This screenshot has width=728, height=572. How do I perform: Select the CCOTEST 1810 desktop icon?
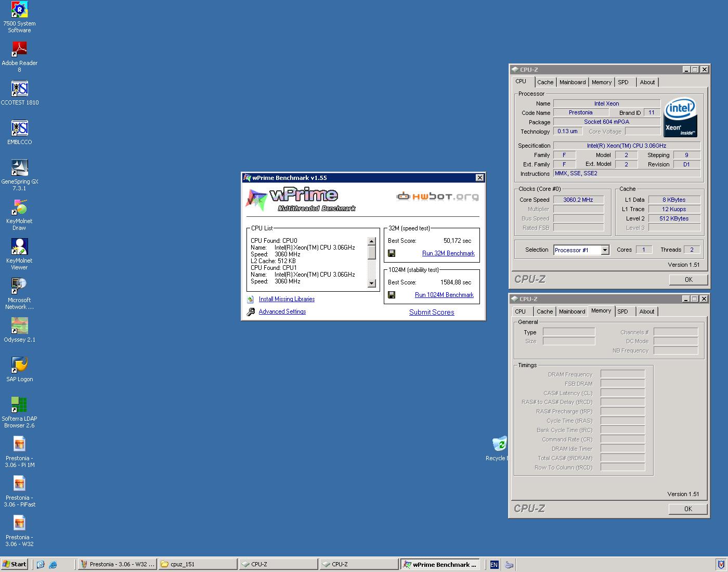[x=19, y=93]
